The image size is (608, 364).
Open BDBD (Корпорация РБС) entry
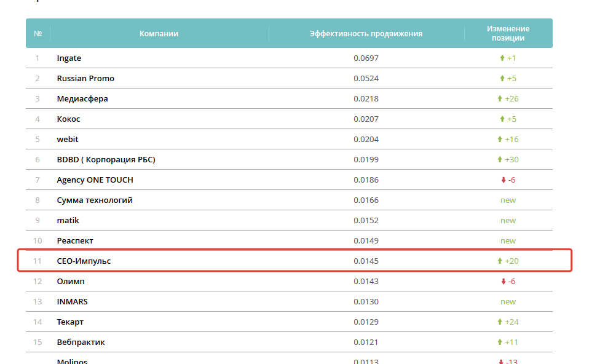[106, 160]
